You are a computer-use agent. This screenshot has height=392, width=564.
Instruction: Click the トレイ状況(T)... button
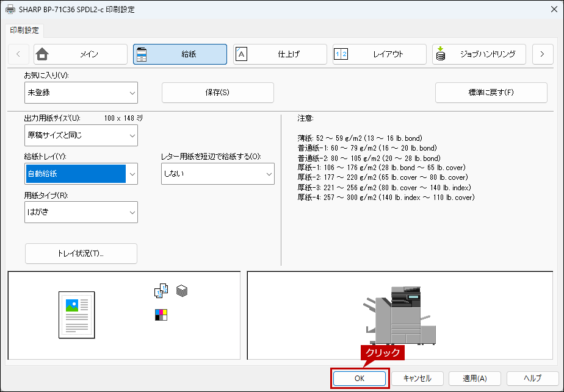coord(81,253)
